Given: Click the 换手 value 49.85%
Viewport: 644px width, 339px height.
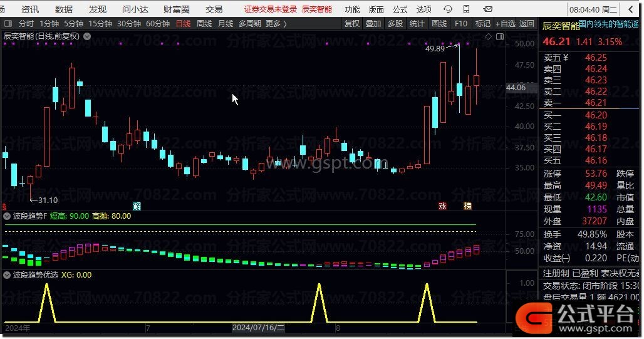Looking at the screenshot, I should click(592, 234).
